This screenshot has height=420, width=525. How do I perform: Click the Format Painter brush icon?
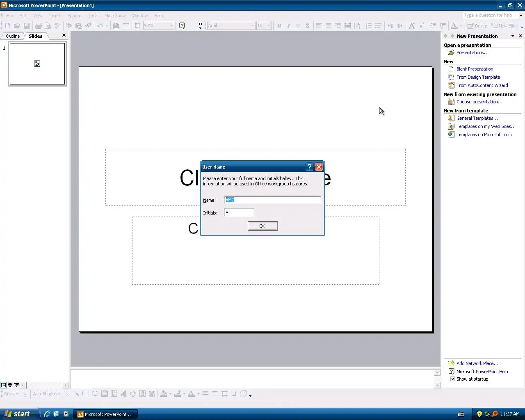(x=88, y=26)
